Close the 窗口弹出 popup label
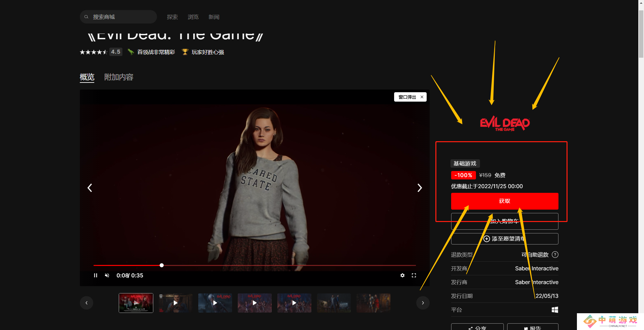 [422, 97]
